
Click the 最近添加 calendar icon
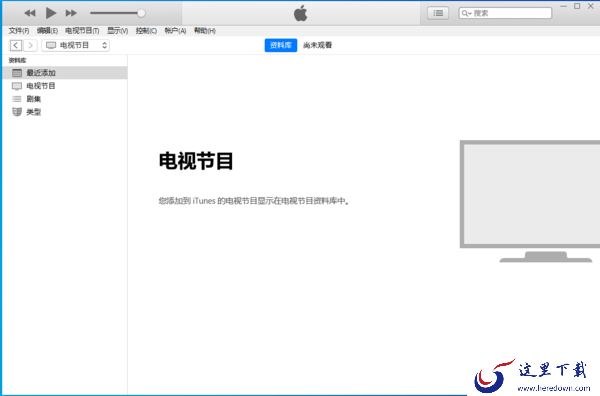tap(17, 73)
